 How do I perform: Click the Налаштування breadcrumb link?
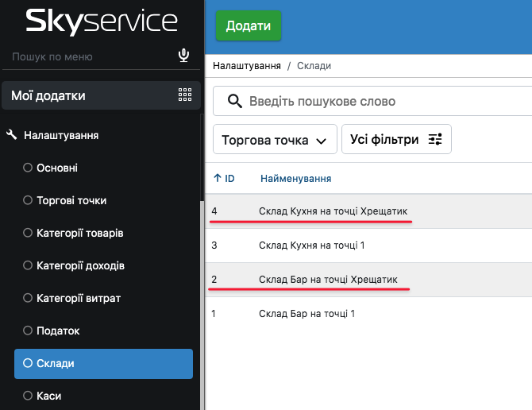pyautogui.click(x=248, y=66)
